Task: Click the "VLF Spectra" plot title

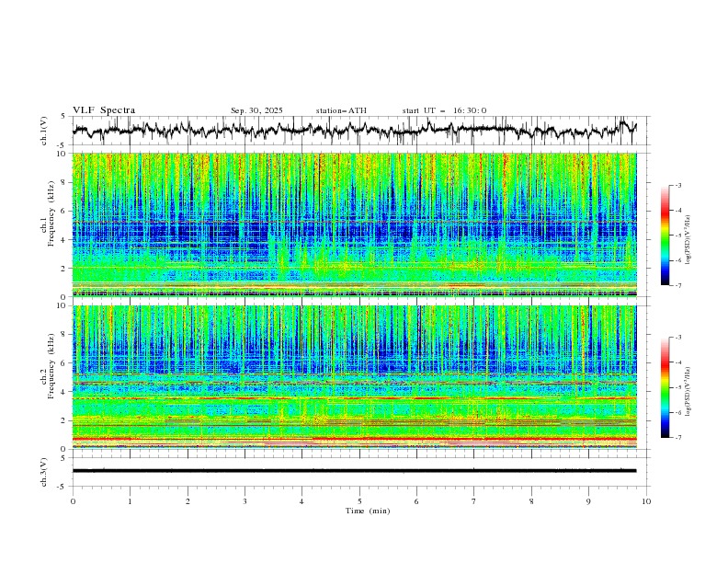Action: 104,110
